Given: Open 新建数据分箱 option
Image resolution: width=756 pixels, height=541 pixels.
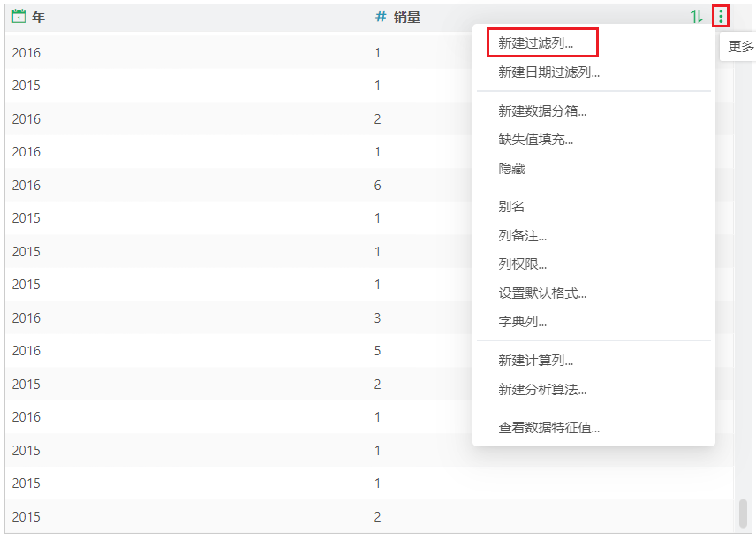Looking at the screenshot, I should [542, 110].
